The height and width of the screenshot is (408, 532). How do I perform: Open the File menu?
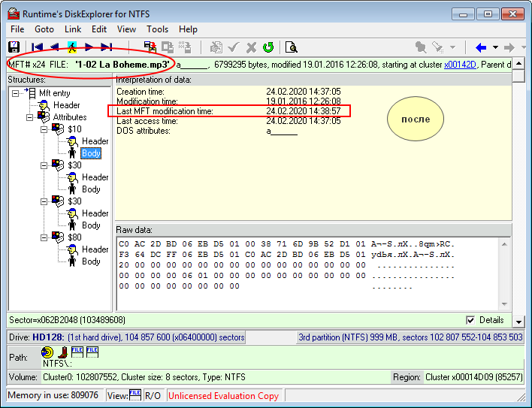tap(17, 29)
